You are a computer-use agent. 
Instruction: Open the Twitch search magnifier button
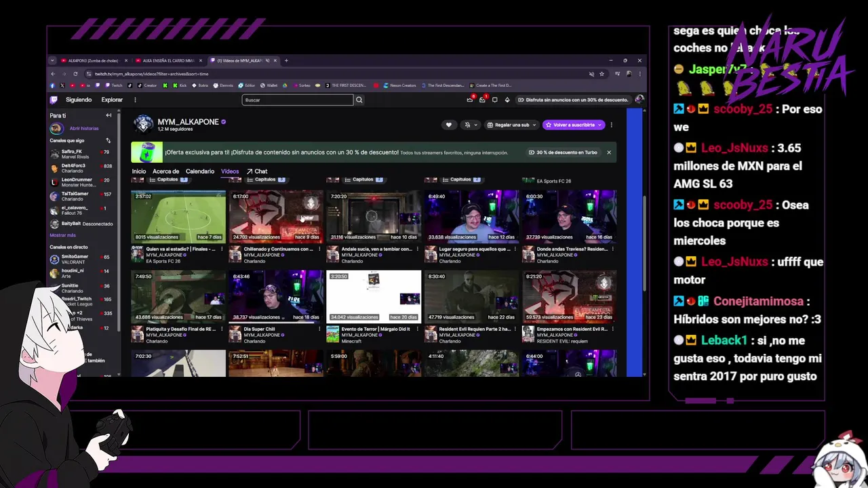click(359, 100)
